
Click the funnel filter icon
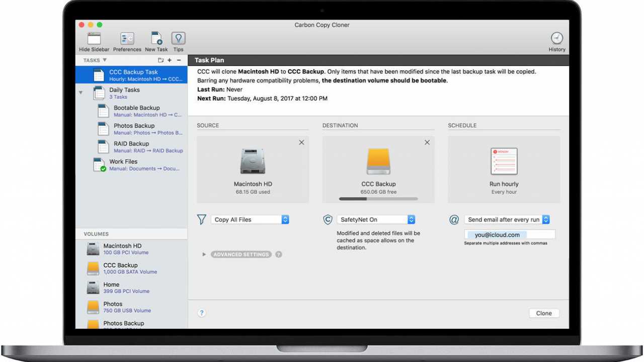pos(202,220)
